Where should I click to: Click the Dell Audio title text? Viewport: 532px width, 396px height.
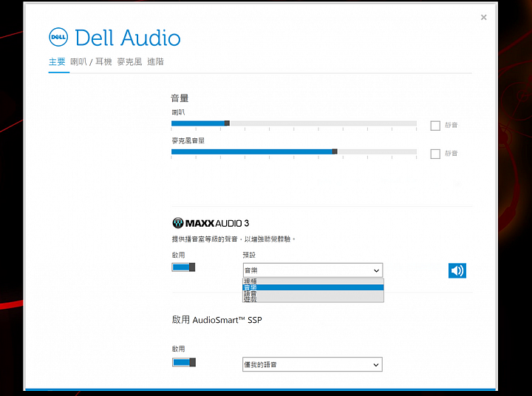128,38
